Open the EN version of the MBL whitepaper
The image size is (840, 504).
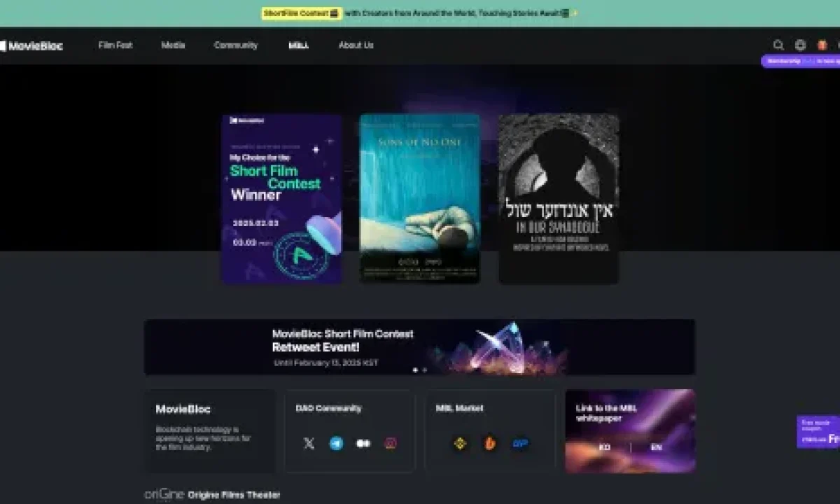tap(654, 446)
